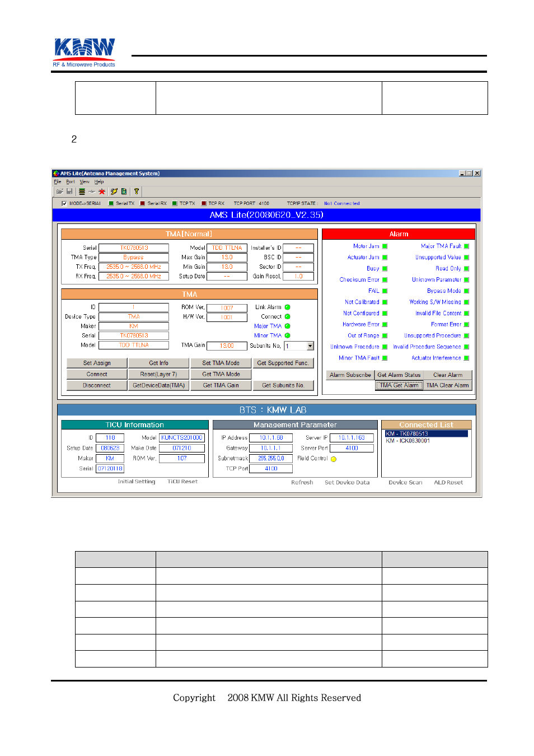Click the TCP TX green status square
This screenshot has width=534, height=756.
(175, 204)
